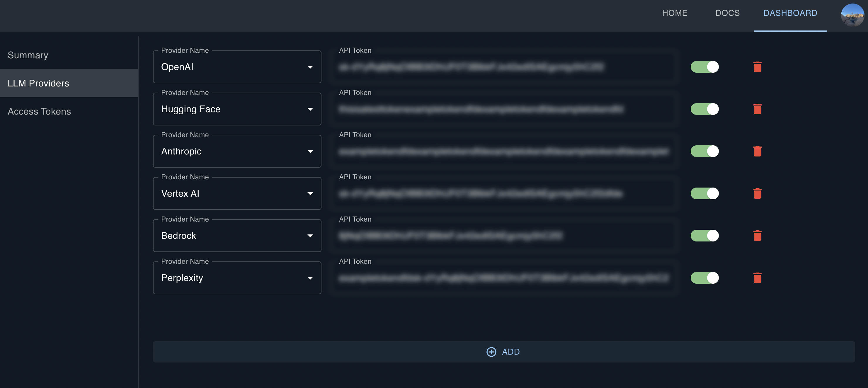The height and width of the screenshot is (388, 868).
Task: Click trash icon for Hugging Face
Action: pyautogui.click(x=757, y=109)
